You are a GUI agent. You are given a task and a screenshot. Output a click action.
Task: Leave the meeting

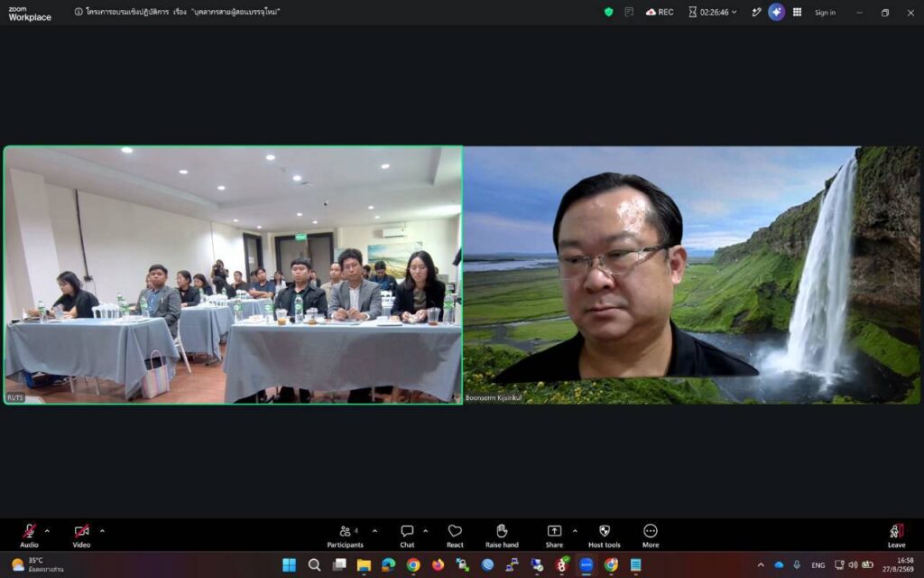click(x=896, y=536)
